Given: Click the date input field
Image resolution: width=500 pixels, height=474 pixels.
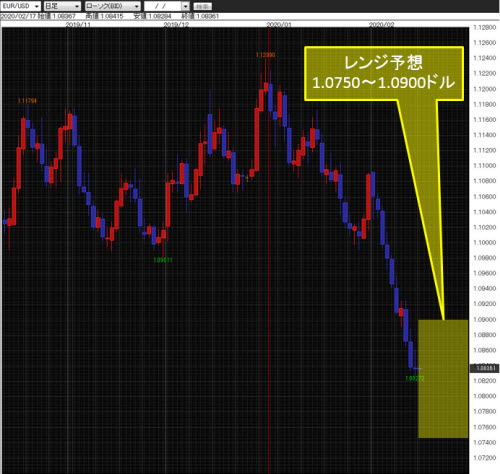Looking at the screenshot, I should coord(163,6).
